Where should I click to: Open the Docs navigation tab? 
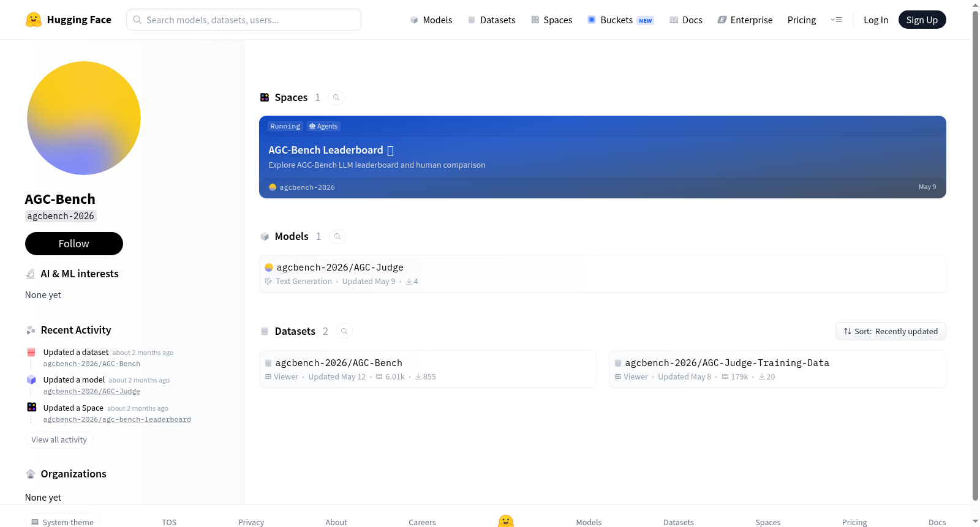[x=686, y=20]
